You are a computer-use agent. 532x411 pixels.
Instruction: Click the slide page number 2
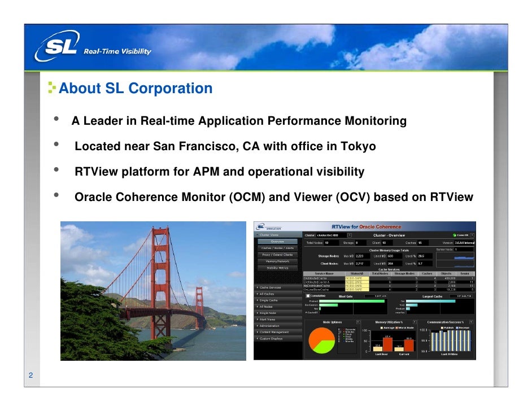coord(31,375)
